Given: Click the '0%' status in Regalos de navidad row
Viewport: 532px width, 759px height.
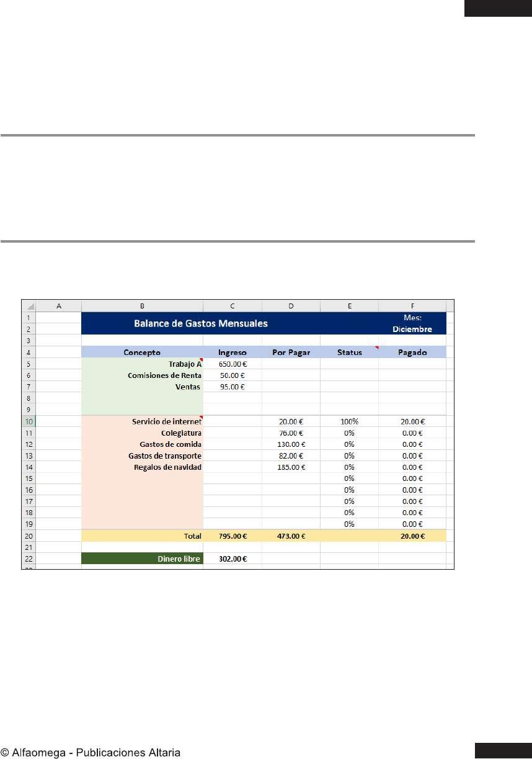Looking at the screenshot, I should (350, 467).
